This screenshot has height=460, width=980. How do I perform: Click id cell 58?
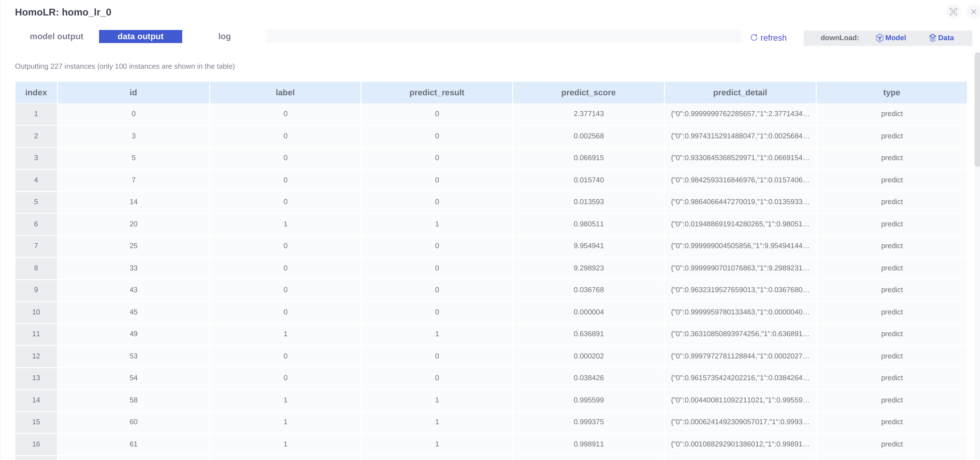[133, 400]
